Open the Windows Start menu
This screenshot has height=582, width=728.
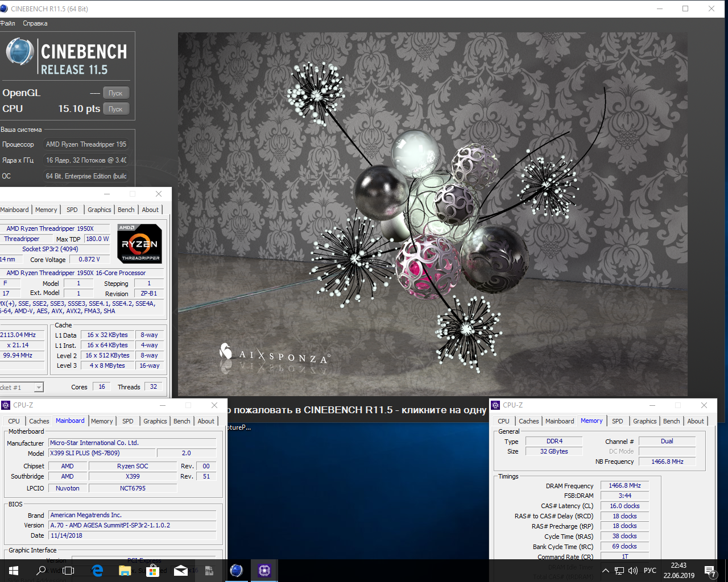pyautogui.click(x=14, y=571)
